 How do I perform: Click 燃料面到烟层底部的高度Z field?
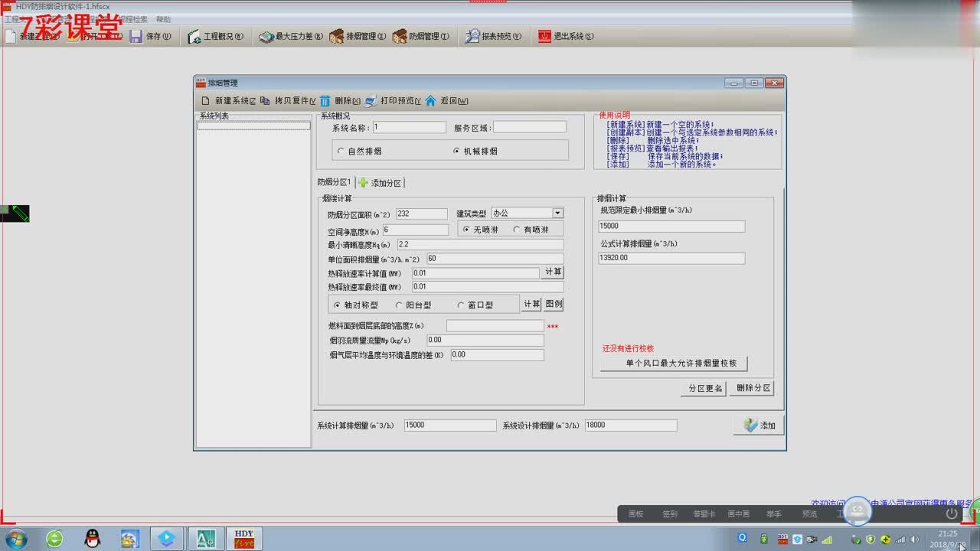tap(495, 326)
